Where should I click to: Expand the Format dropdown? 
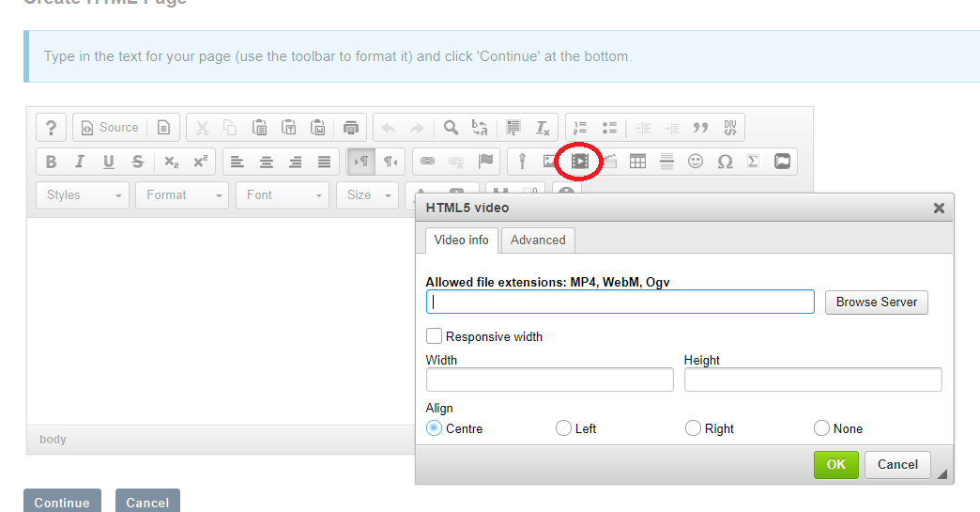coord(182,195)
